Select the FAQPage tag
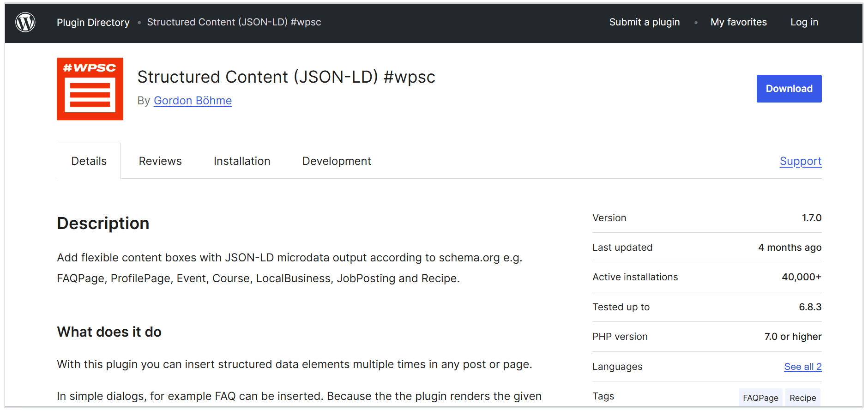 (x=760, y=398)
